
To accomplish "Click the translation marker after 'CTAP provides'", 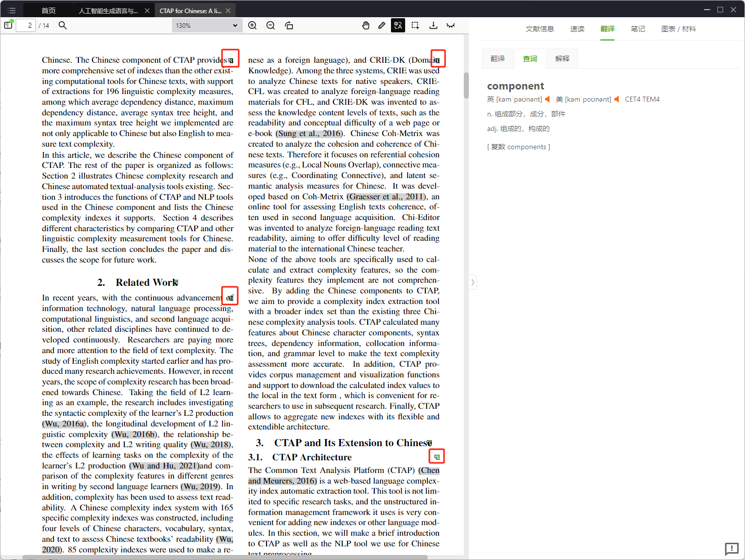I will click(x=231, y=60).
